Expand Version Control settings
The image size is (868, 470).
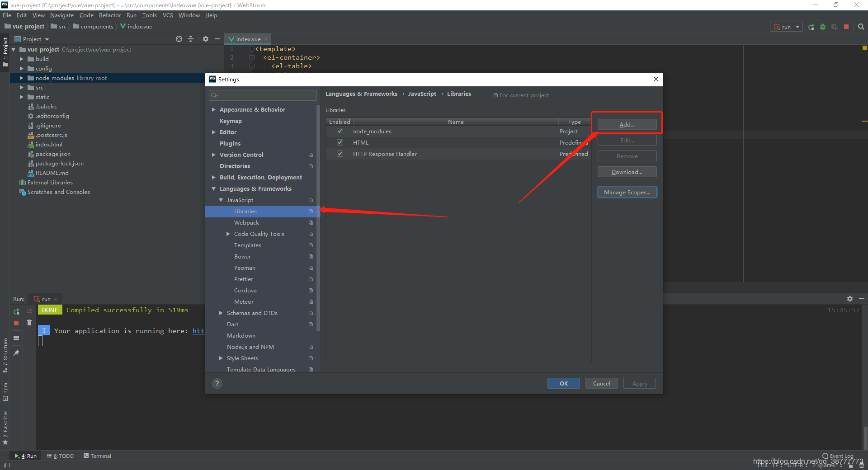[x=213, y=155]
